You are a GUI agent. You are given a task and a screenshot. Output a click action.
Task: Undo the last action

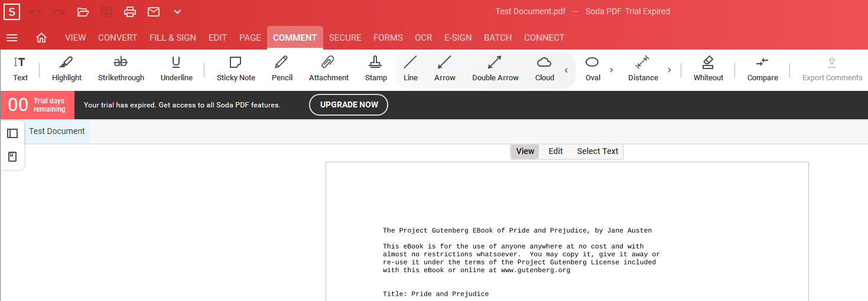click(35, 12)
